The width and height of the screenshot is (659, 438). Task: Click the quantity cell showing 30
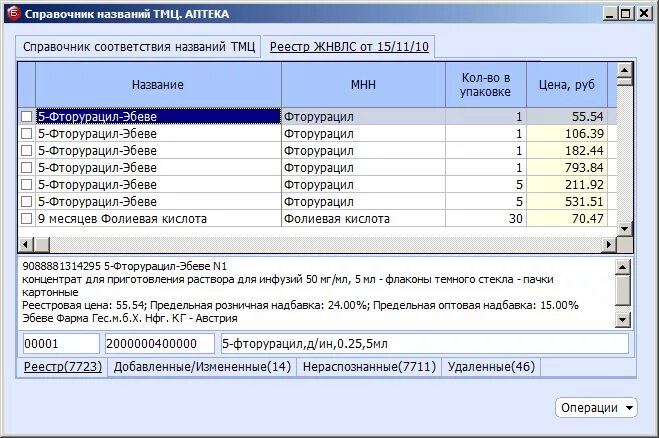click(485, 219)
